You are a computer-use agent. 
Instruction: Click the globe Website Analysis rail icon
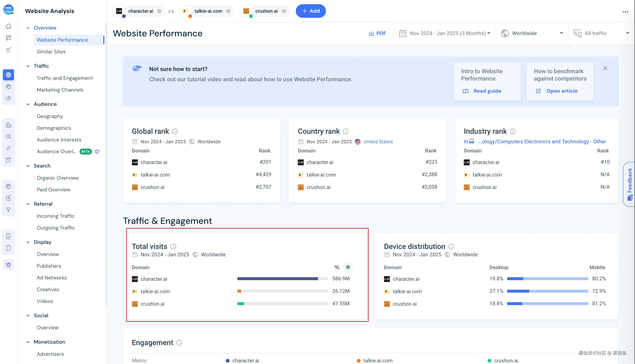[8, 75]
